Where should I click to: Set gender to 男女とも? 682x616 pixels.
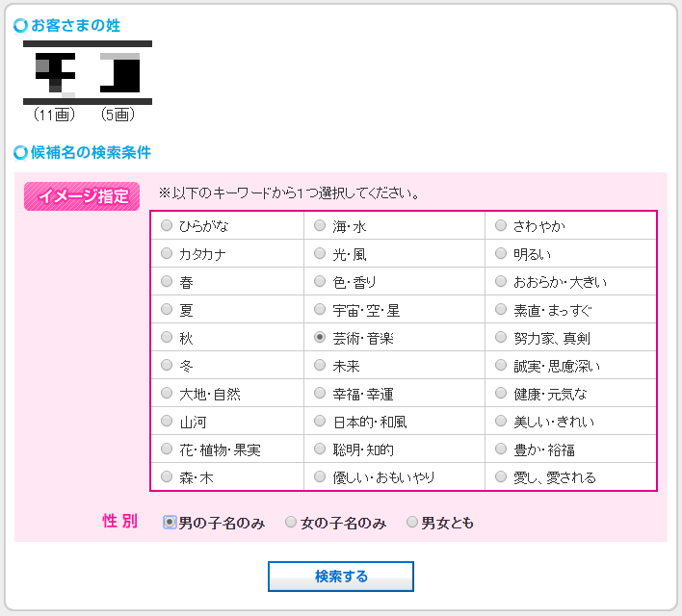click(412, 522)
